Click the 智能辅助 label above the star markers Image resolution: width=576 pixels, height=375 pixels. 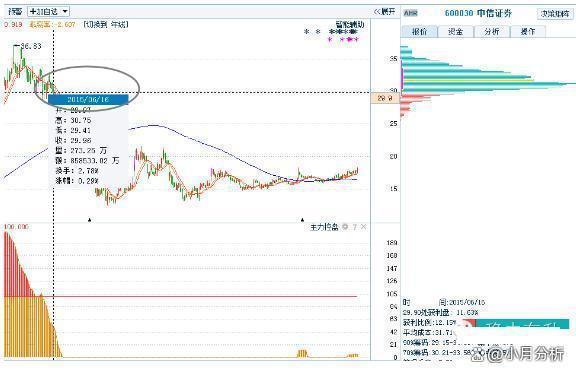[350, 25]
